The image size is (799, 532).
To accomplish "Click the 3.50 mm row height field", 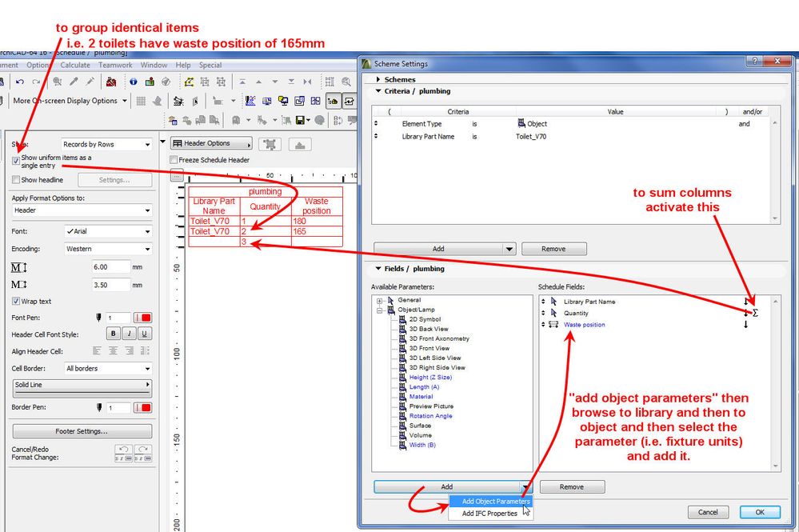I will click(x=110, y=285).
